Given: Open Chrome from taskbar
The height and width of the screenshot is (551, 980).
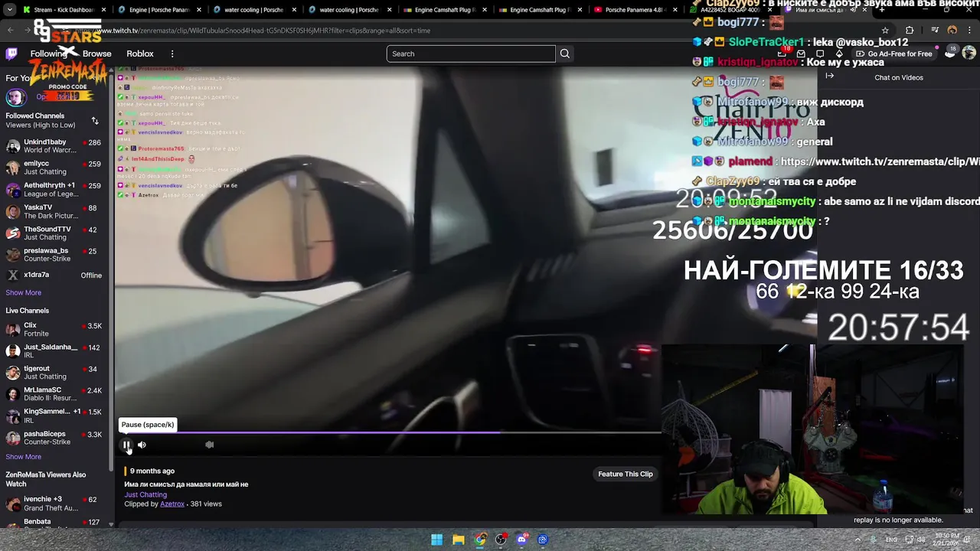Looking at the screenshot, I should (479, 540).
